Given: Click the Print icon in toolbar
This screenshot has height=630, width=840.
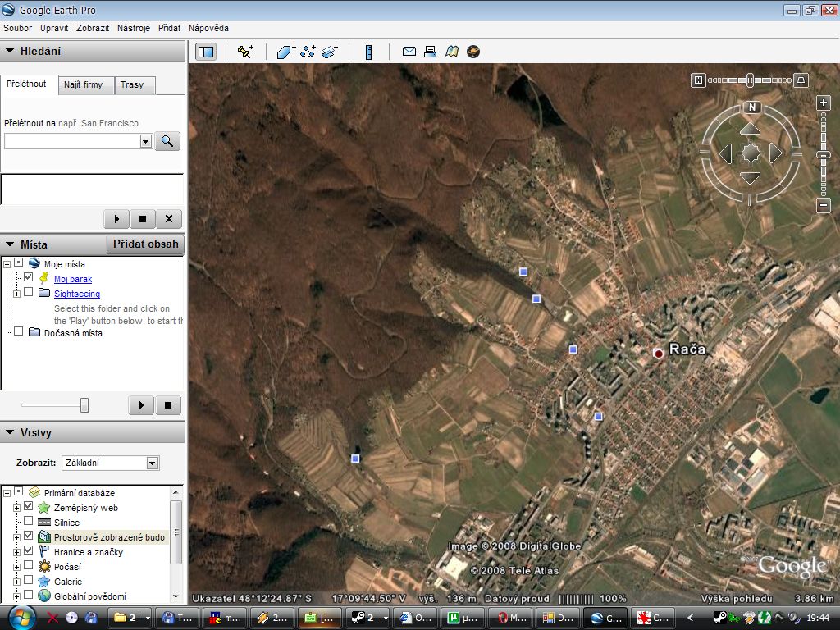Looking at the screenshot, I should click(430, 52).
